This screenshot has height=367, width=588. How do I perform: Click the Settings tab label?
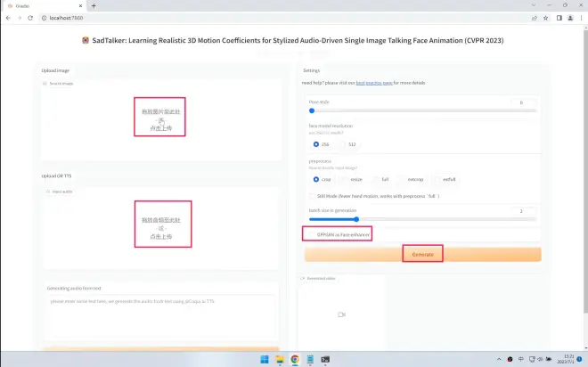[311, 70]
